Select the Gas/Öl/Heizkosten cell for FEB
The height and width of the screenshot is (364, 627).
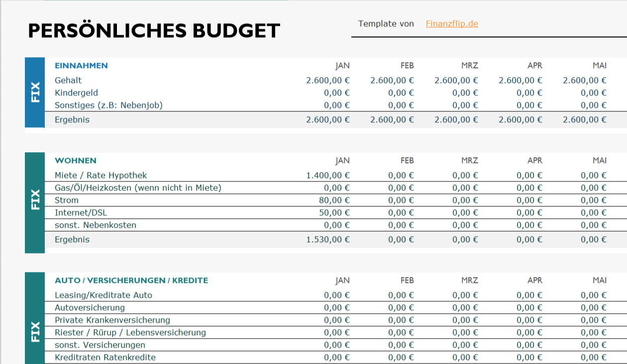(x=401, y=188)
